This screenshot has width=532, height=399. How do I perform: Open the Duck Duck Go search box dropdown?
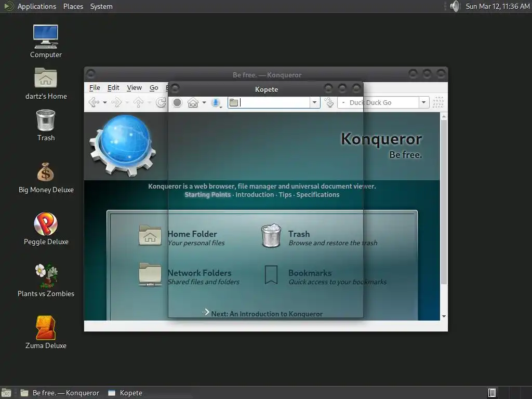tap(424, 102)
